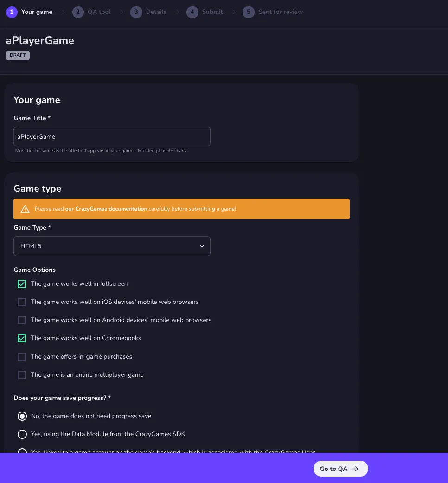
Task: Click the 'Does your game save progress?' label
Action: pos(62,398)
